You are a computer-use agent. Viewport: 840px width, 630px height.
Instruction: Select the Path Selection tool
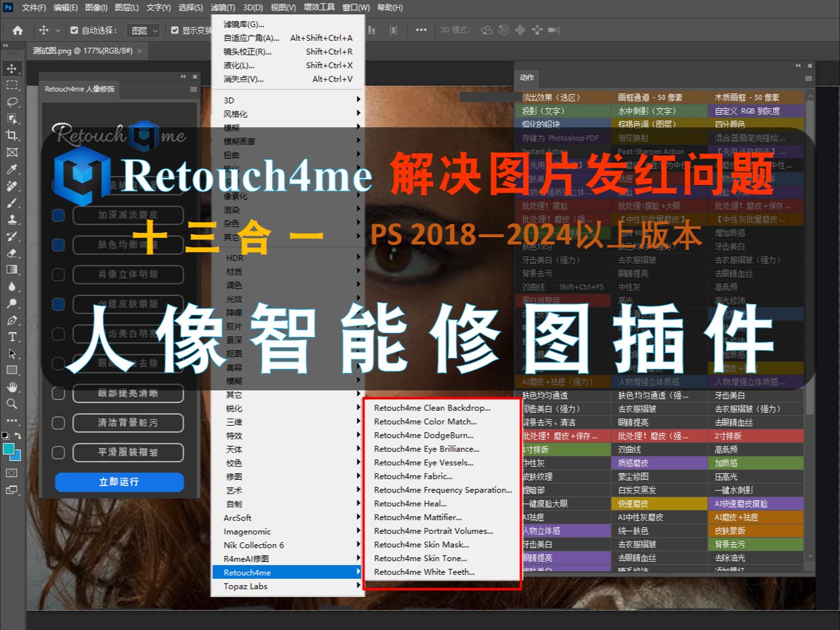pyautogui.click(x=12, y=354)
